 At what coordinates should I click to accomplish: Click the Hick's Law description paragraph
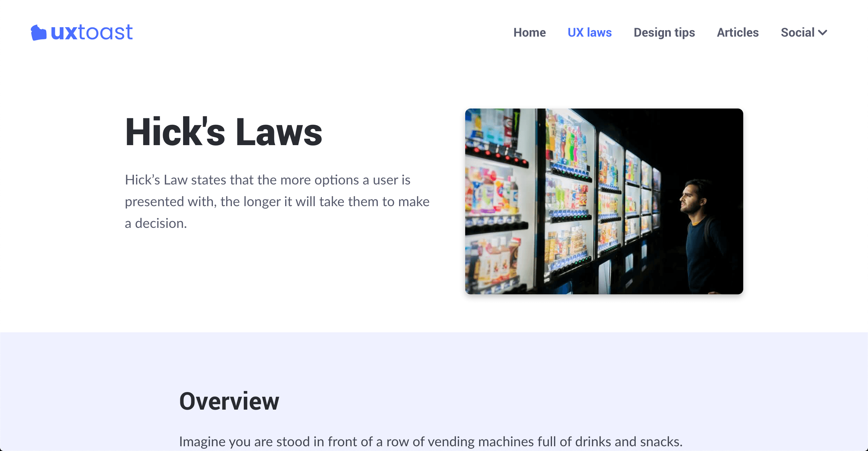tap(277, 201)
